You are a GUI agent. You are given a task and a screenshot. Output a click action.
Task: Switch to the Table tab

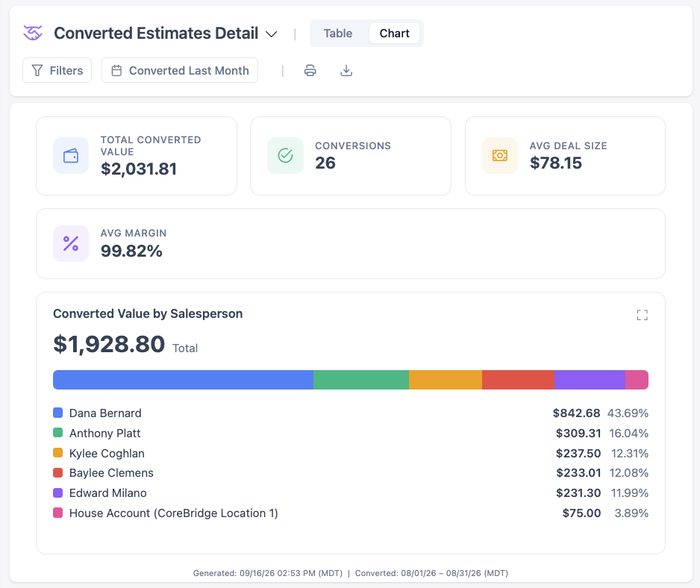point(338,34)
